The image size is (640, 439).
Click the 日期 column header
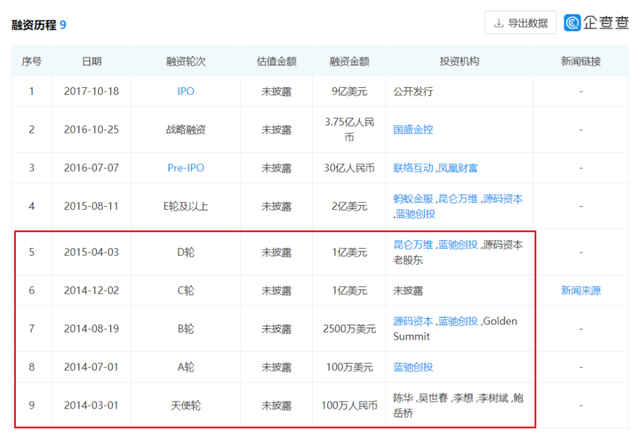coord(91,61)
